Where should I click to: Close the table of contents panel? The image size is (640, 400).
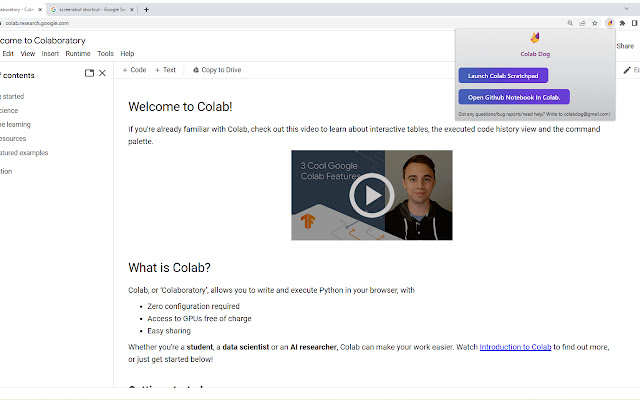tap(102, 73)
